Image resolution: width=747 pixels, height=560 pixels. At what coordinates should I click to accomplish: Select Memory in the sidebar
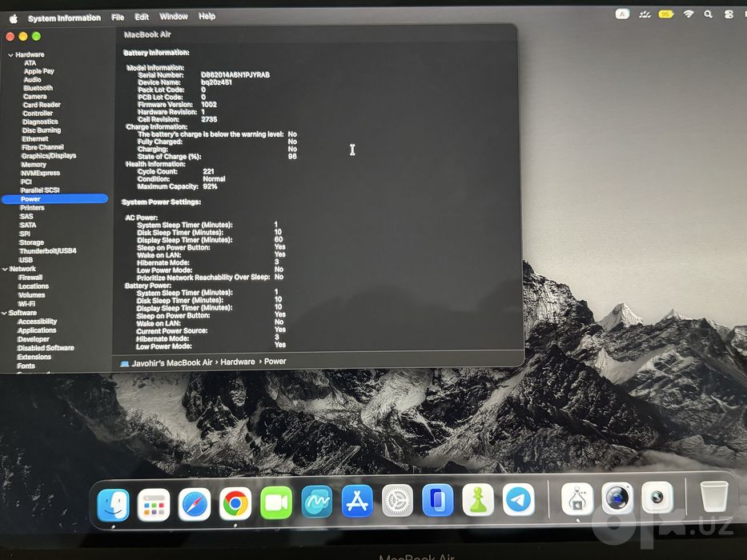(x=34, y=165)
